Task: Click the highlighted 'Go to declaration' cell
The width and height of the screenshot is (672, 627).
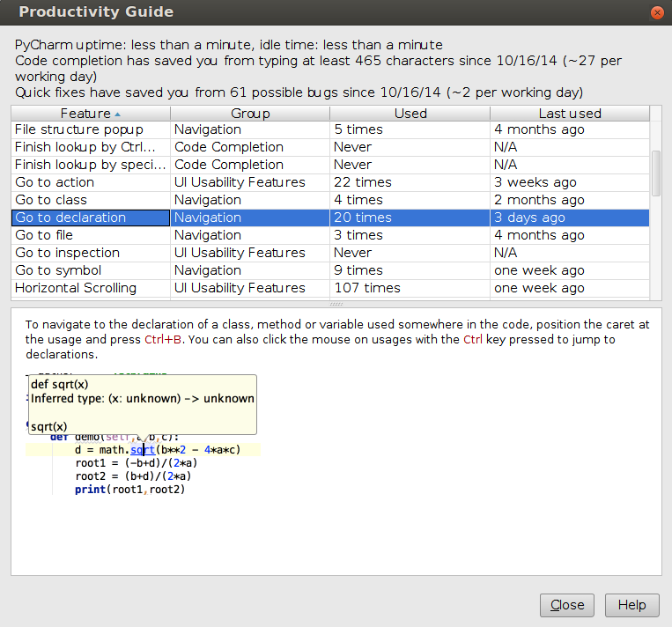Action: (x=91, y=218)
